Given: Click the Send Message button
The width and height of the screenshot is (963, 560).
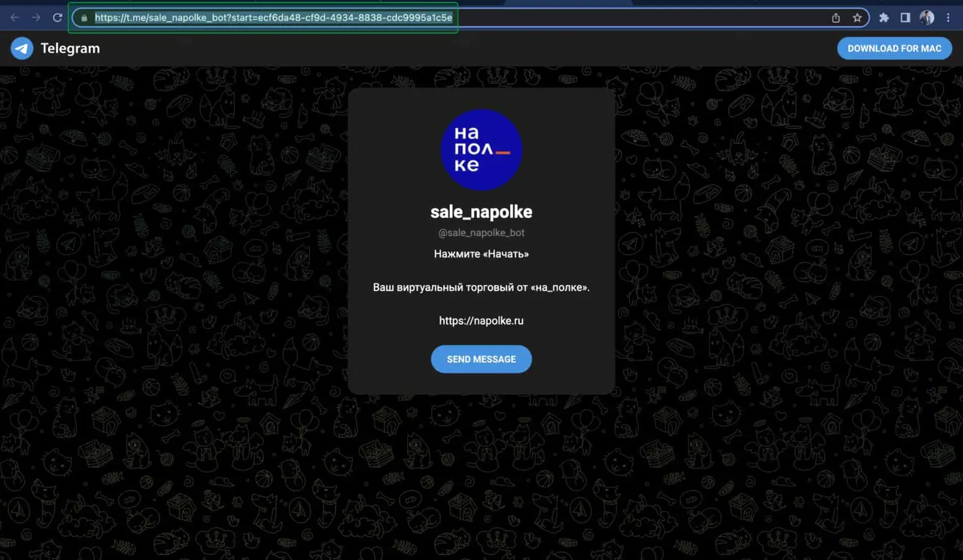Looking at the screenshot, I should tap(481, 359).
